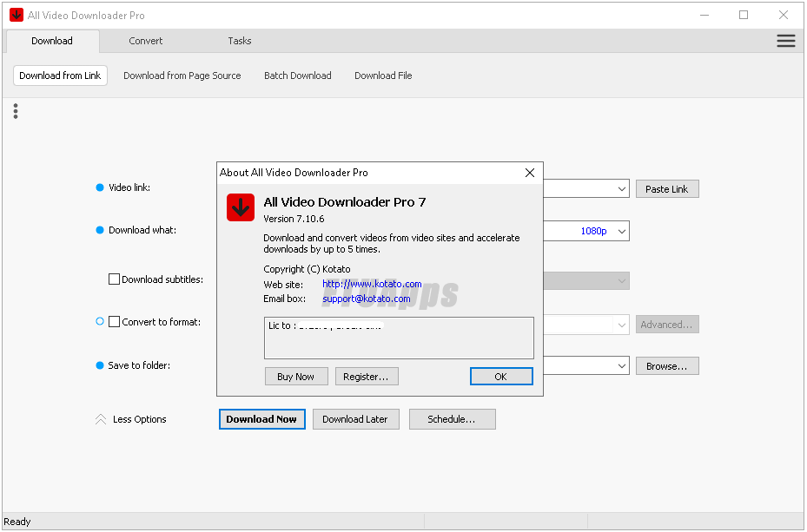Switch to the Download tab
Image resolution: width=807 pixels, height=532 pixels.
click(52, 41)
